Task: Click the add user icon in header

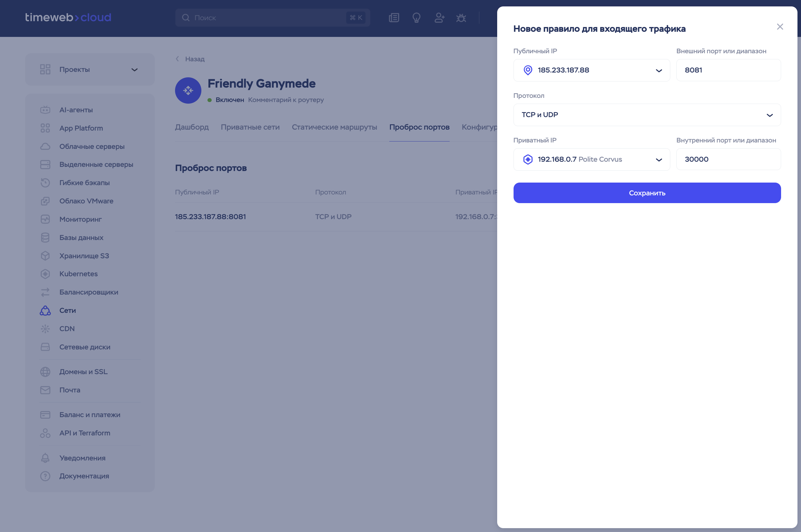Action: 439,18
